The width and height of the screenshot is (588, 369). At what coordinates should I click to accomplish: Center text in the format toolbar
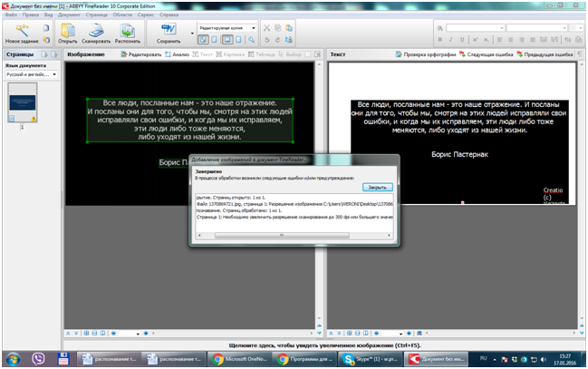pos(510,39)
